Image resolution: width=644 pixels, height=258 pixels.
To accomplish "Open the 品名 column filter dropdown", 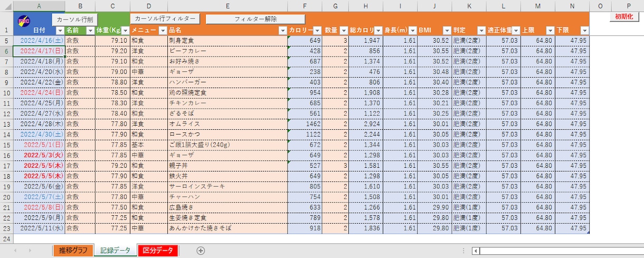I will tap(282, 31).
